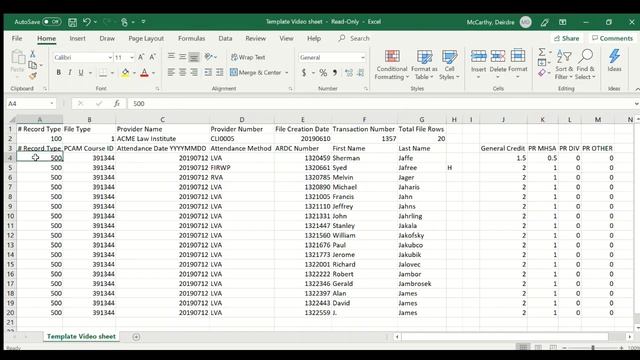The image size is (640, 360).
Task: Apply Comma Style number format
Action: tap(335, 73)
